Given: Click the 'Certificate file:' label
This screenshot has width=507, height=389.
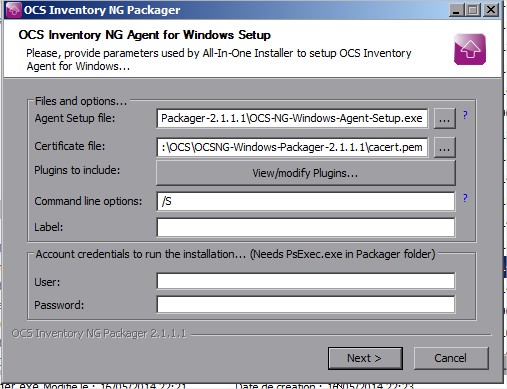Looking at the screenshot, I should (70, 146).
